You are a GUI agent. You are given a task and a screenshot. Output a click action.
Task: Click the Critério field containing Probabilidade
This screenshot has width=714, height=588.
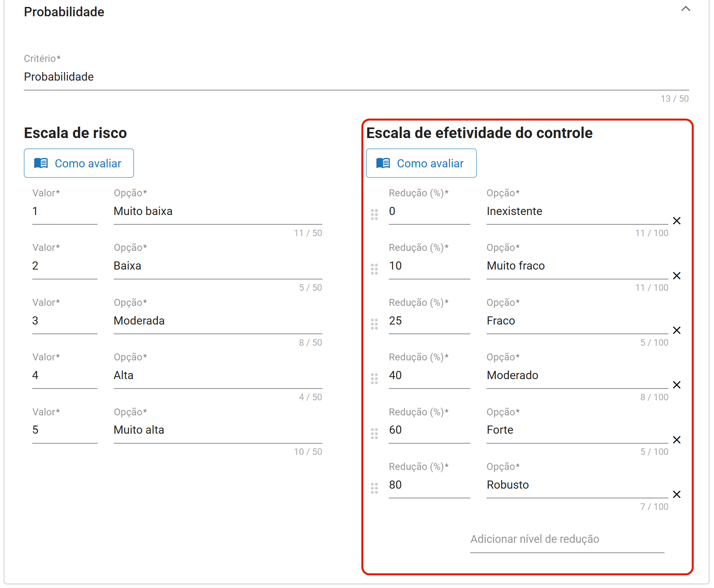pos(356,77)
